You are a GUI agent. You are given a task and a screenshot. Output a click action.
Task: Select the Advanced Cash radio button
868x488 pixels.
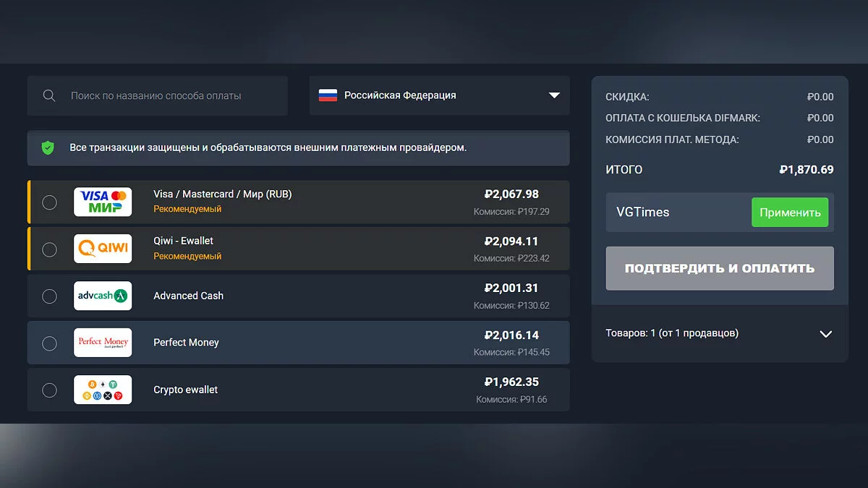point(49,296)
